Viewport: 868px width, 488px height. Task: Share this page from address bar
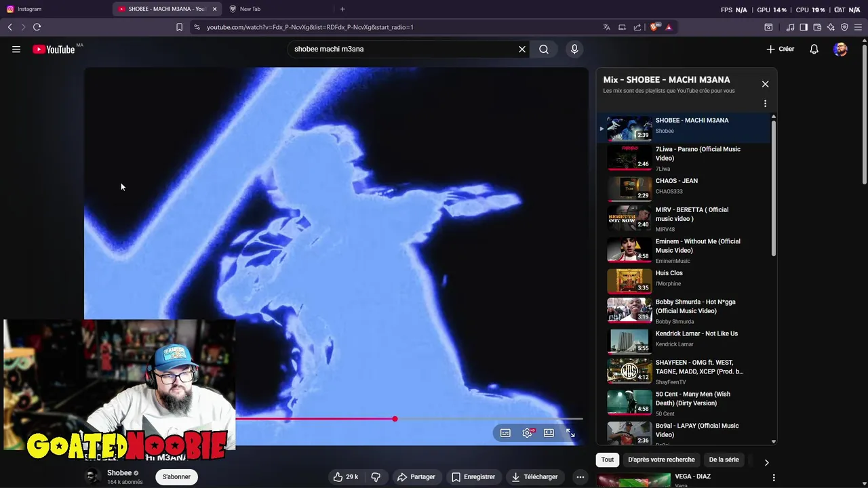coord(637,27)
